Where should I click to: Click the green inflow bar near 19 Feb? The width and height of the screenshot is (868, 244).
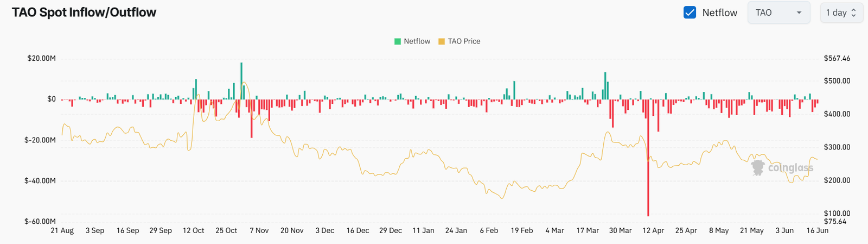tap(514, 90)
